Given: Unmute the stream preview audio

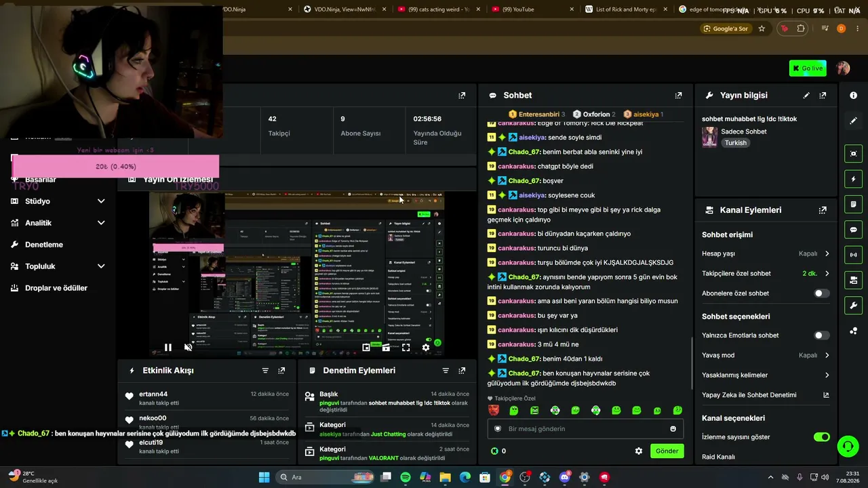Looking at the screenshot, I should pyautogui.click(x=189, y=348).
